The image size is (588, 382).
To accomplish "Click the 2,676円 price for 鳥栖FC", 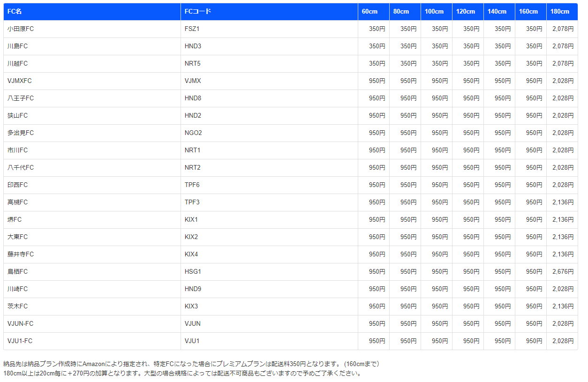I will tap(563, 271).
